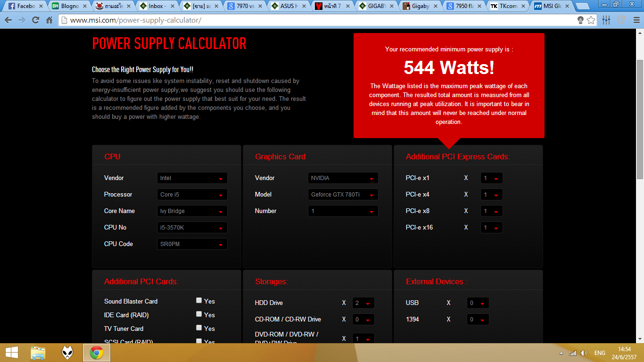Screen dimensions: 644x362
Task: Close the Facebook tab
Action: (41, 6)
